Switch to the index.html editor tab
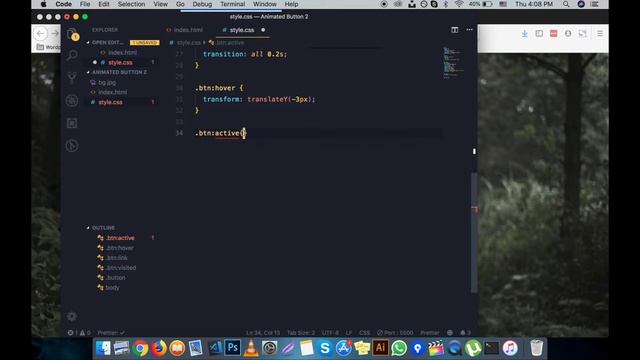 pyautogui.click(x=184, y=30)
